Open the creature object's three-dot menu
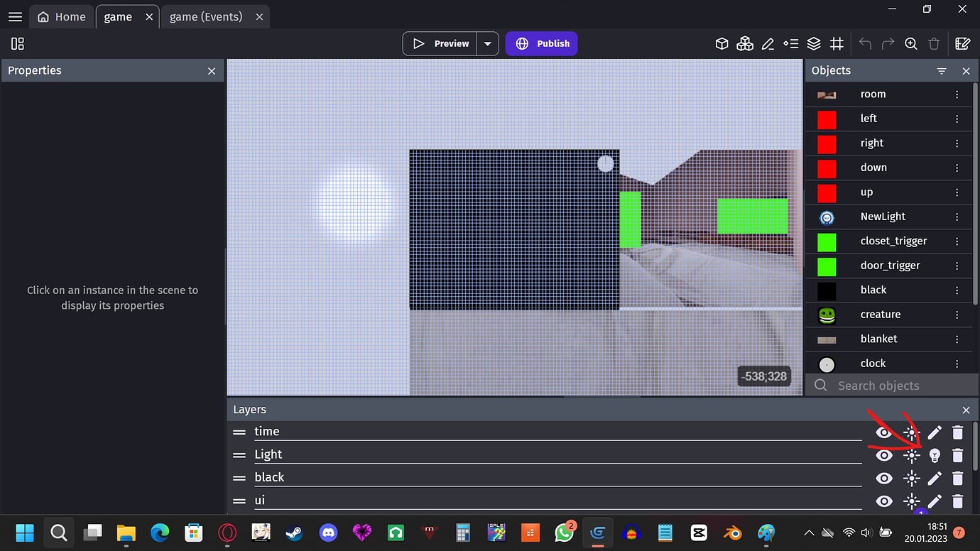Screen dimensions: 980x551 [x=957, y=315]
